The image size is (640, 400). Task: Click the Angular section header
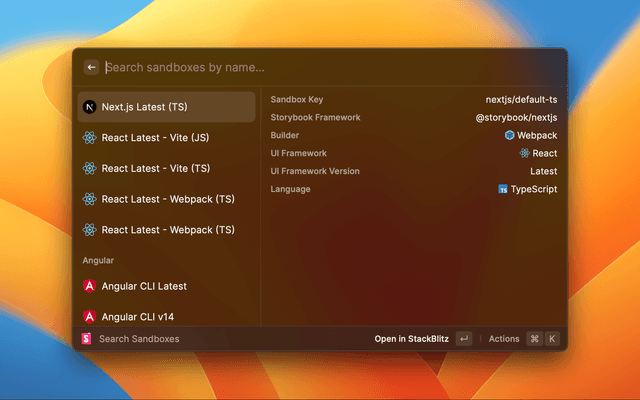(98, 260)
